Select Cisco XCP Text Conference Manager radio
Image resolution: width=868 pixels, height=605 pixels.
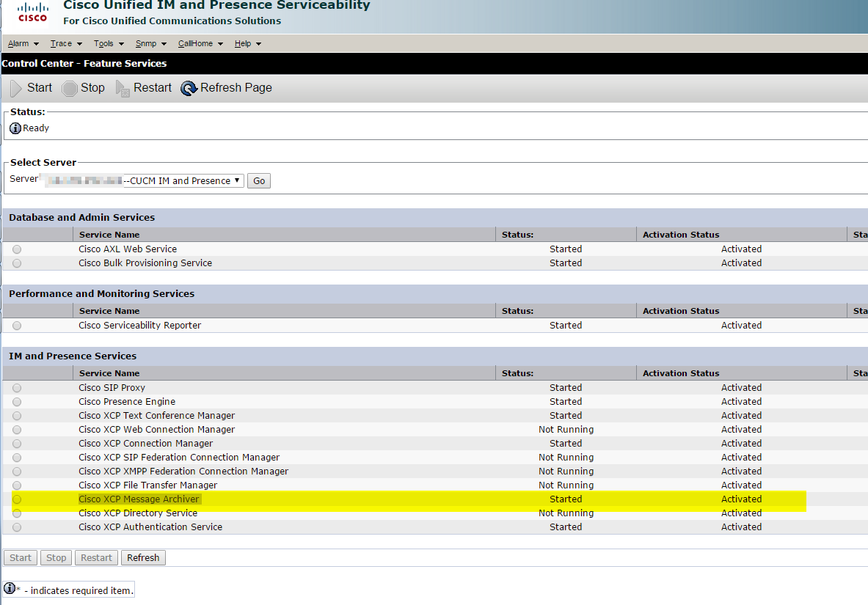[x=17, y=416]
